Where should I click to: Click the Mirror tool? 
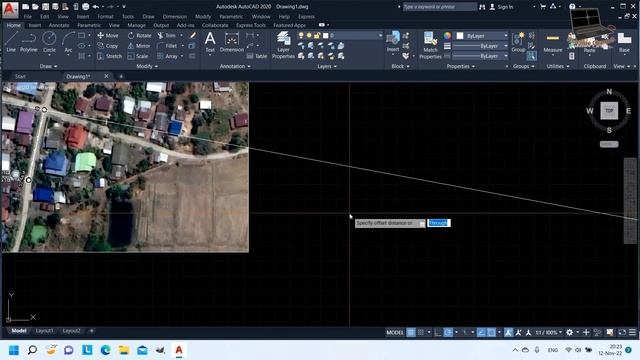139,46
